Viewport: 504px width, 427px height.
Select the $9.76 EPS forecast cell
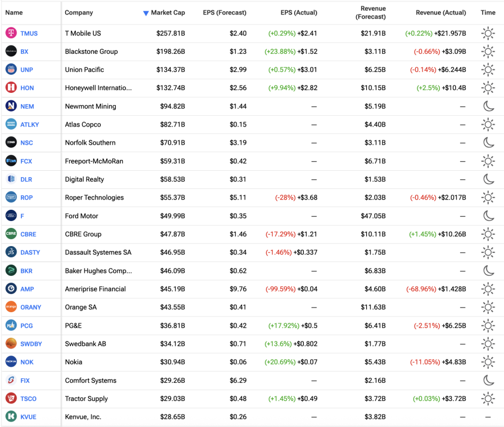tap(238, 289)
